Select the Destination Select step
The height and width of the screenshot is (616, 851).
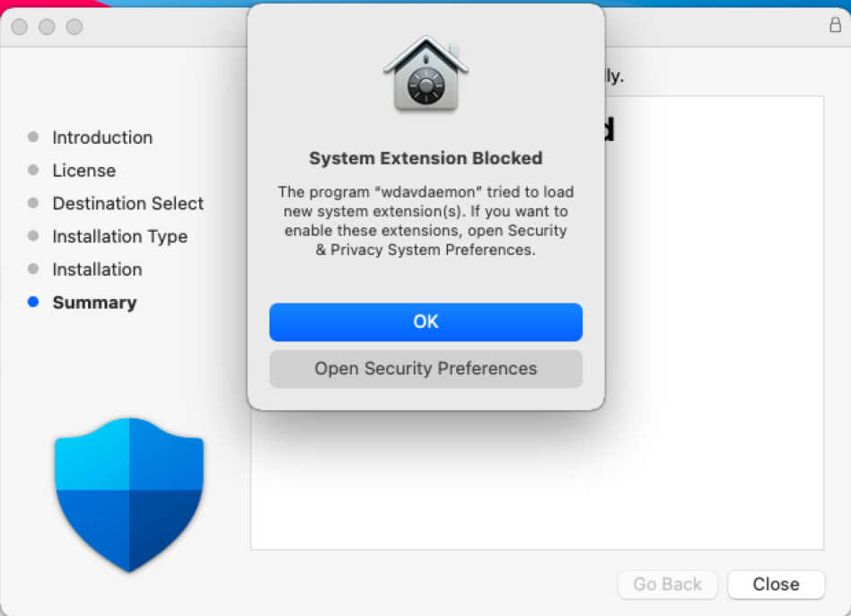click(128, 204)
